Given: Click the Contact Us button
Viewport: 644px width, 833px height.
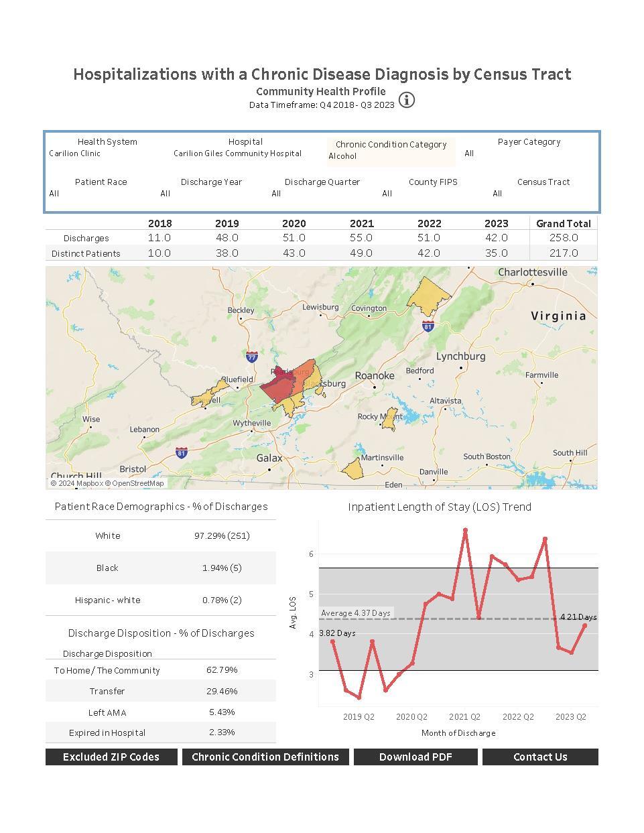Looking at the screenshot, I should pyautogui.click(x=540, y=757).
